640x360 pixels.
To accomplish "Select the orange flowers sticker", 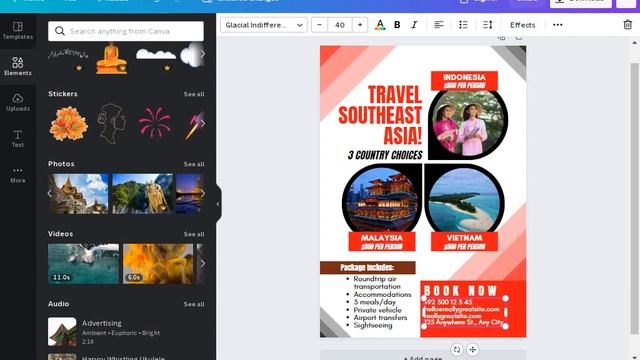I will [68, 124].
